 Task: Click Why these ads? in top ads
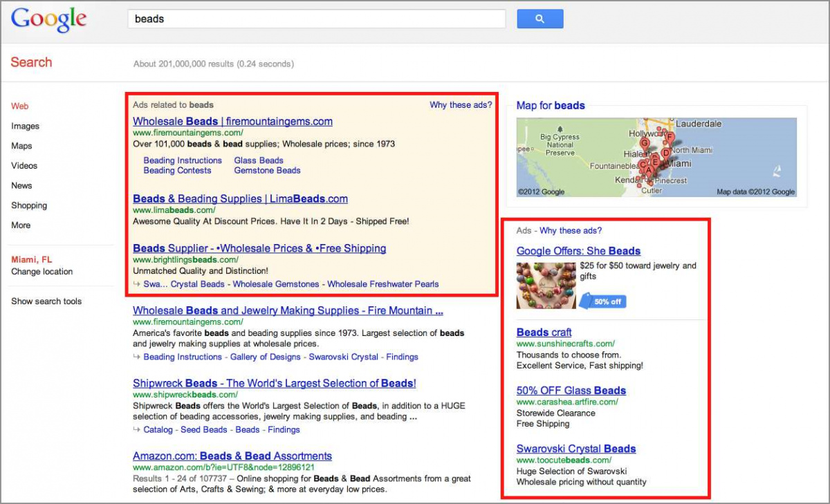[461, 105]
